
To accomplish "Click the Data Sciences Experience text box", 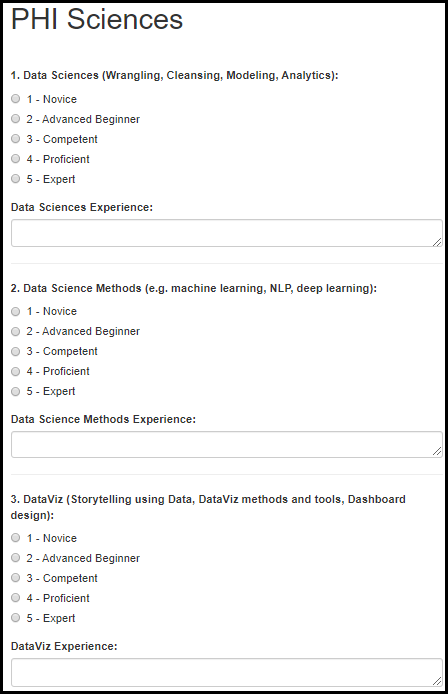I will [227, 233].
